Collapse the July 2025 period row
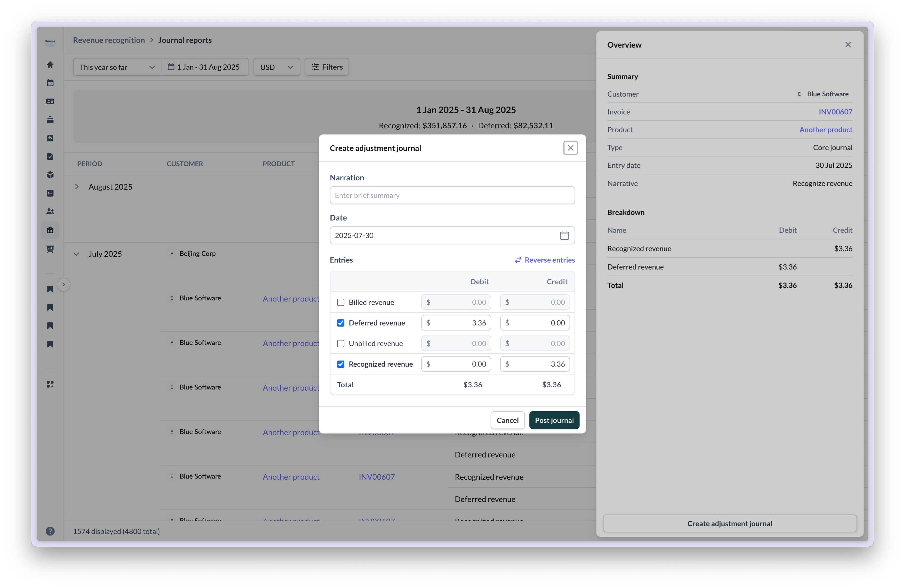Viewport: 905px width, 588px height. [x=76, y=254]
